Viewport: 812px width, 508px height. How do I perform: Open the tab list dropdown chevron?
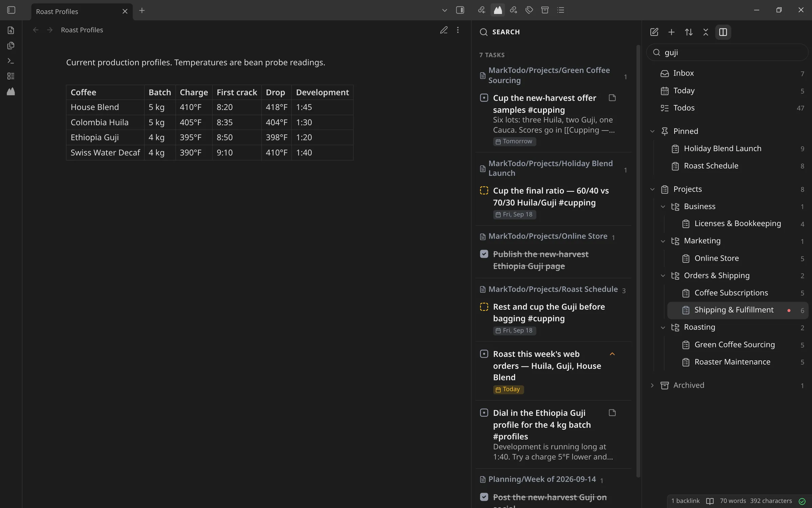(445, 10)
